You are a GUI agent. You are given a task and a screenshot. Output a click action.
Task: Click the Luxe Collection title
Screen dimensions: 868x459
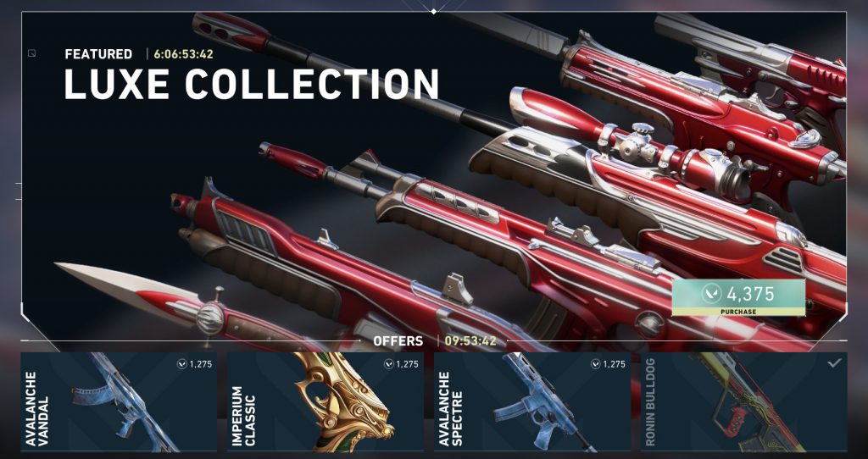(251, 85)
